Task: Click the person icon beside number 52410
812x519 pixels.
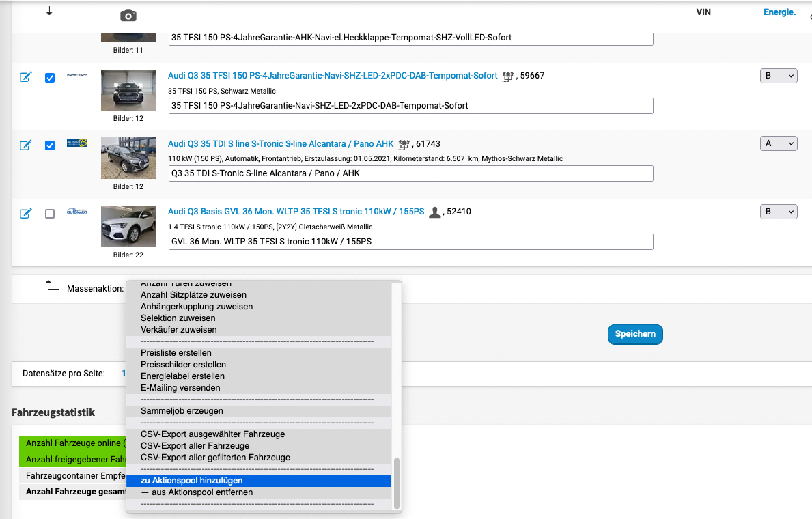Action: pyautogui.click(x=434, y=212)
